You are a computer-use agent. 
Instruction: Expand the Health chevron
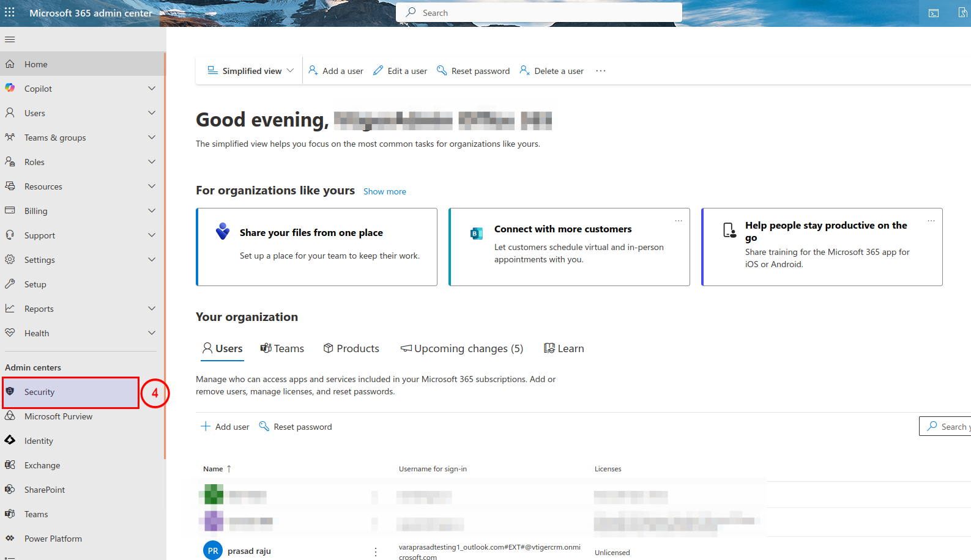(152, 333)
